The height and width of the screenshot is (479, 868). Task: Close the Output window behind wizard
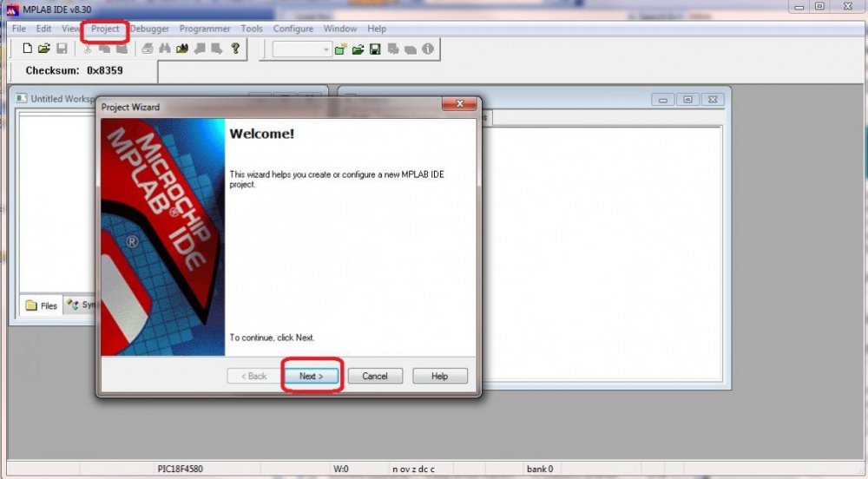713,100
